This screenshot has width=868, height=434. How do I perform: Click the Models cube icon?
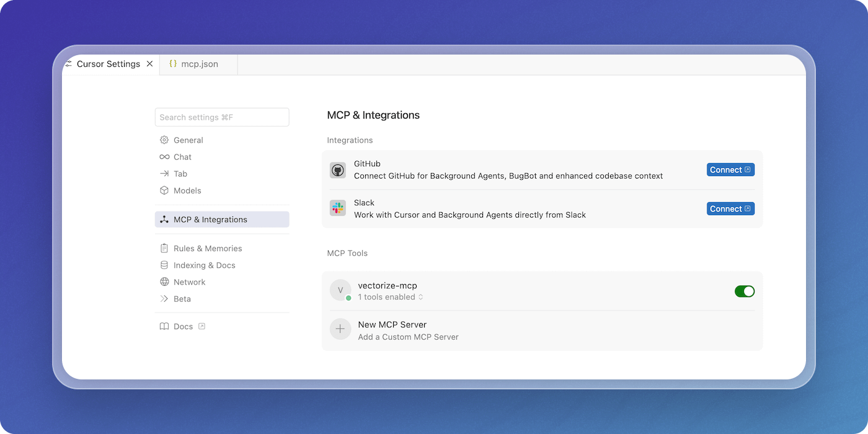[x=164, y=190]
